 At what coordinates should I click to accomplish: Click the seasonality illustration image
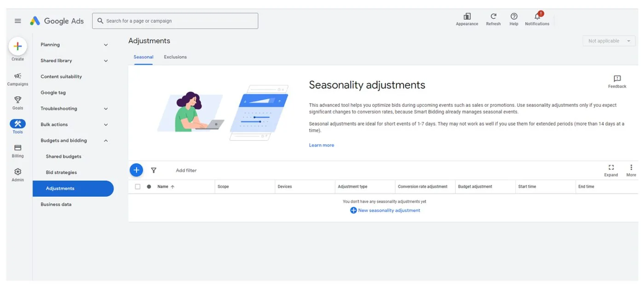pos(223,112)
